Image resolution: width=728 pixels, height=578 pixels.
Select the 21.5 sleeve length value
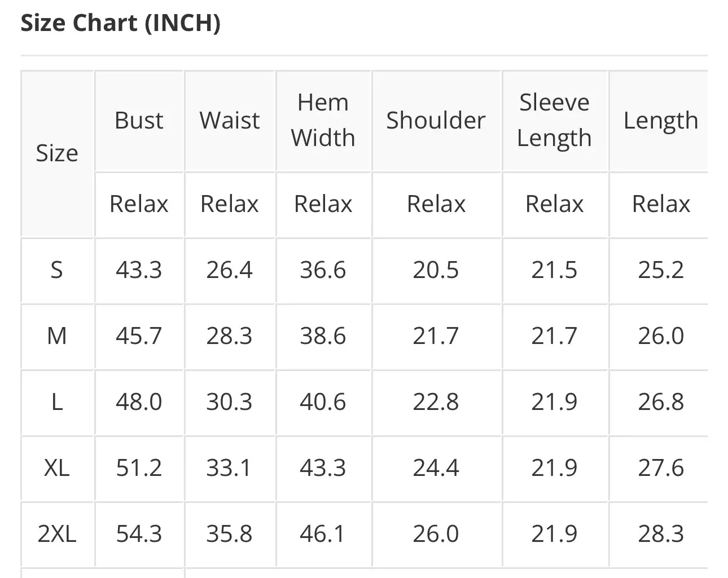point(554,270)
